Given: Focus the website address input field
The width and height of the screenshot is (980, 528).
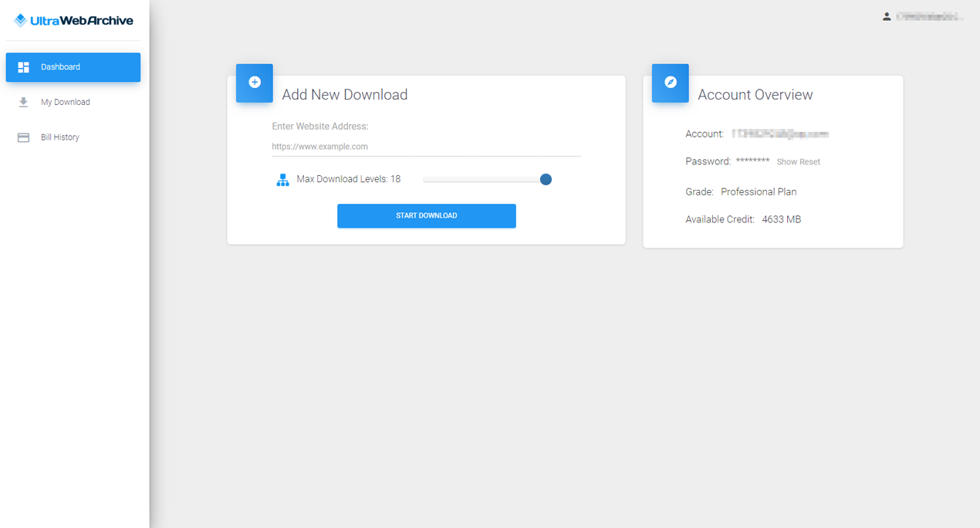Looking at the screenshot, I should click(x=427, y=147).
